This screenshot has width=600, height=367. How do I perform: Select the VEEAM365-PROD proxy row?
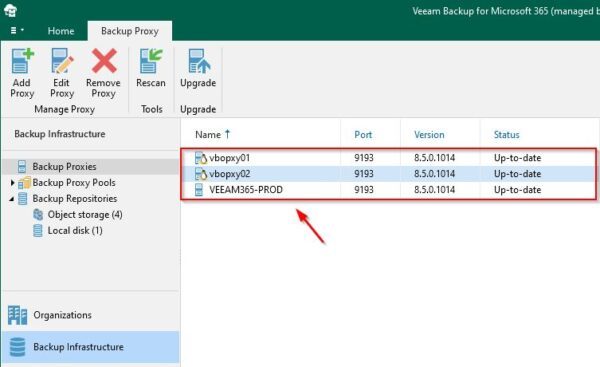pos(388,190)
